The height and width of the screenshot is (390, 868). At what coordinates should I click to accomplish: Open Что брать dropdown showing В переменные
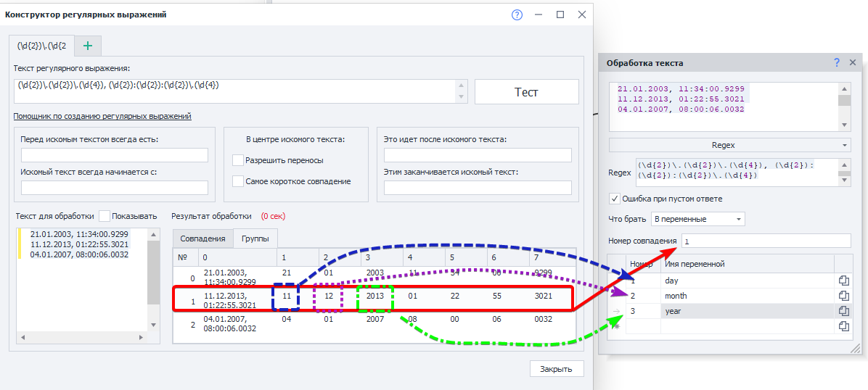(x=698, y=219)
